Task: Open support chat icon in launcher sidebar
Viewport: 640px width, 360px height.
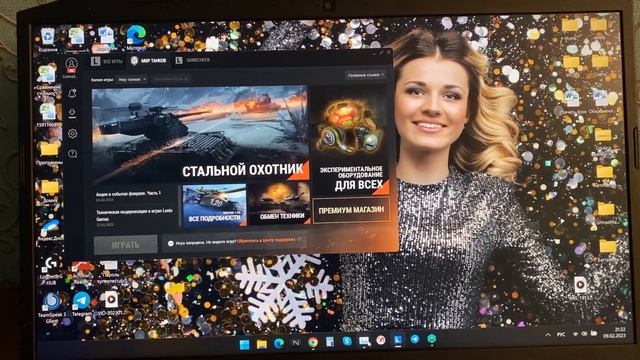Action: [73, 153]
